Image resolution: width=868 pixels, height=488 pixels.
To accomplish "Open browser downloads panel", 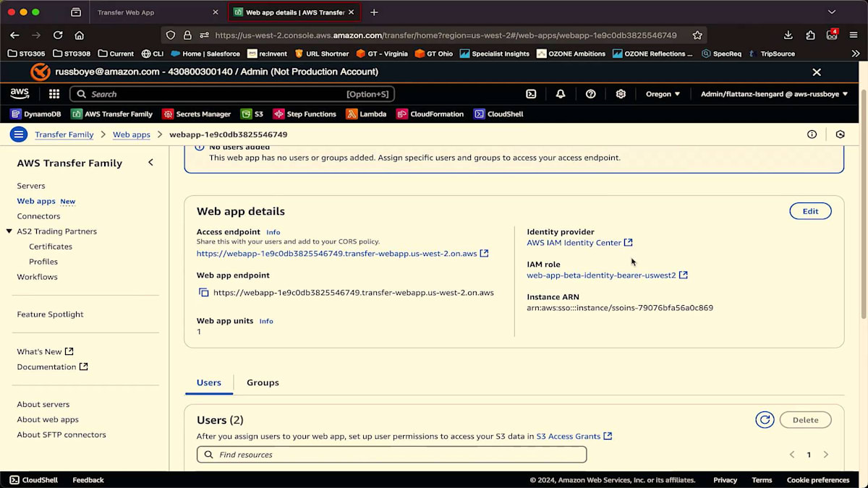I will tap(788, 35).
